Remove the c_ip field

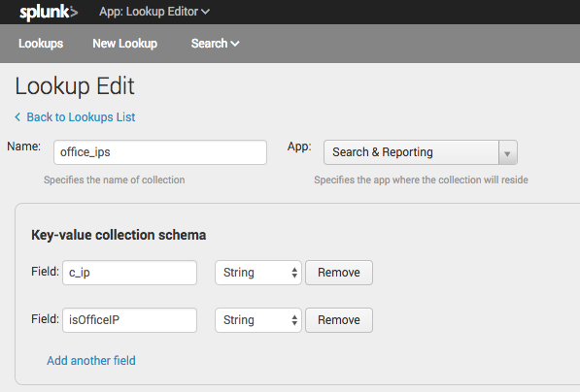point(339,273)
